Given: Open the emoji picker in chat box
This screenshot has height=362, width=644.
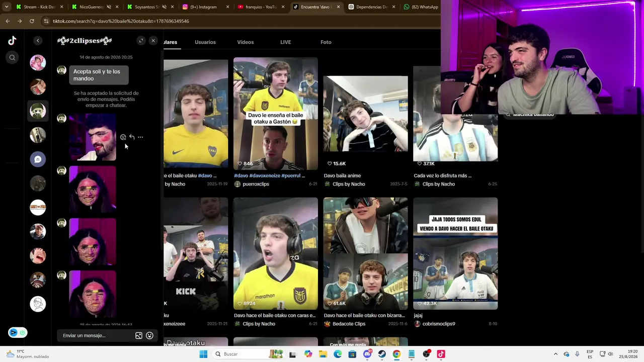Looking at the screenshot, I should coord(149,336).
